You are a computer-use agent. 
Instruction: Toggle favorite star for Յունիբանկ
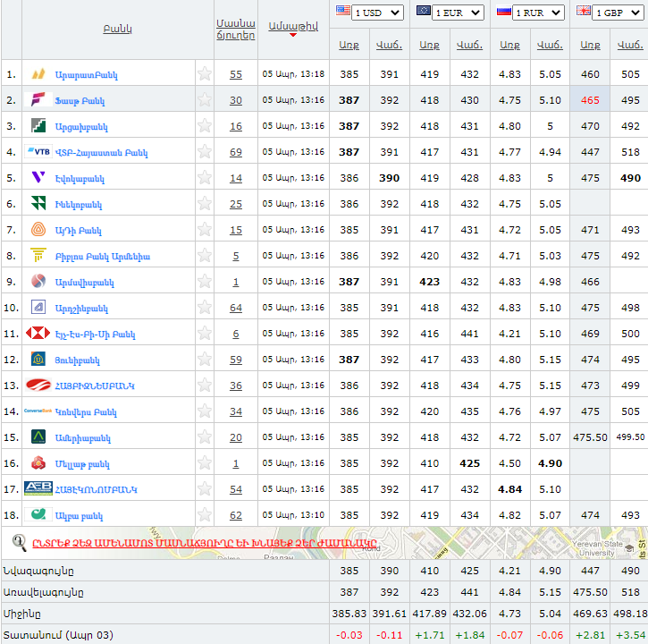tap(205, 359)
